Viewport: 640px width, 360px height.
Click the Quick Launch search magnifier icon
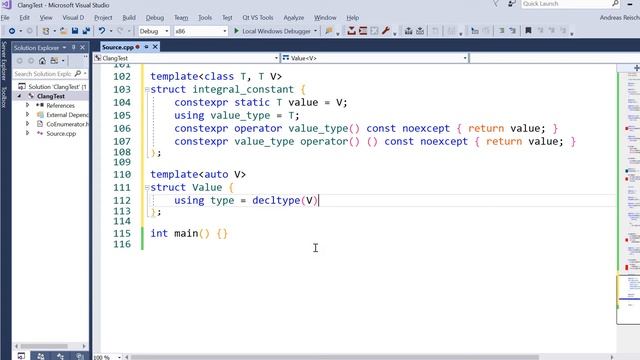615,4
